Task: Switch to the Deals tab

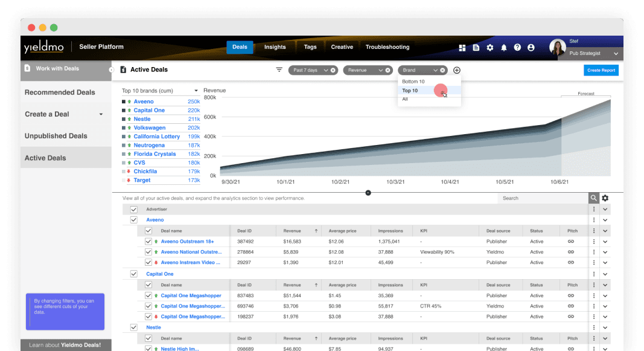Action: point(240,47)
